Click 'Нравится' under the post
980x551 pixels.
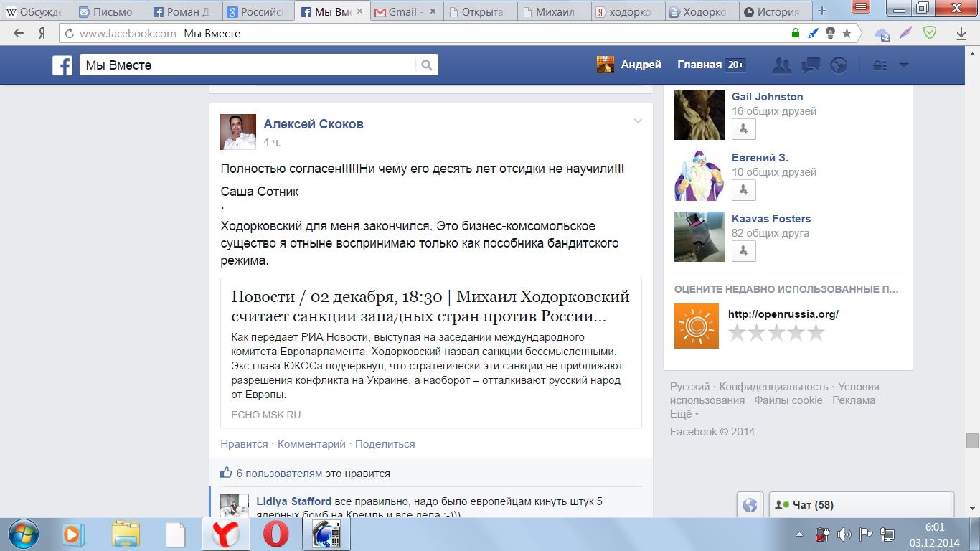[x=244, y=444]
